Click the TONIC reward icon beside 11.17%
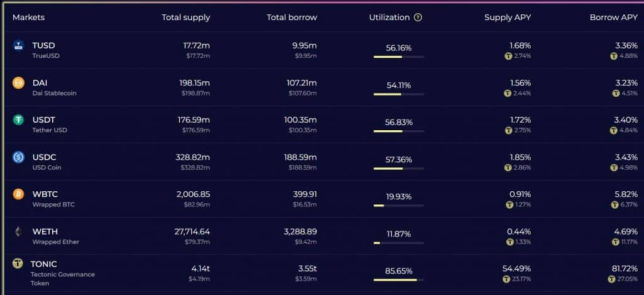 tap(615, 242)
